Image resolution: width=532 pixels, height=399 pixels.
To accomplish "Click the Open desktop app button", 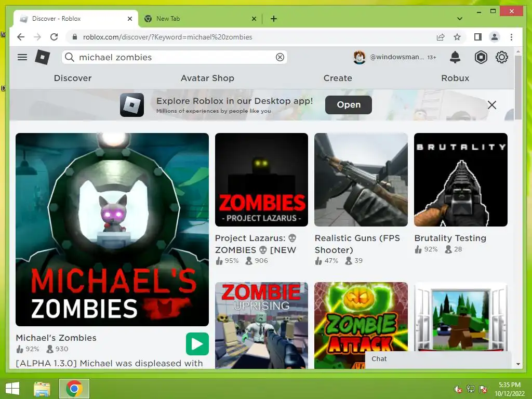I will coord(349,105).
